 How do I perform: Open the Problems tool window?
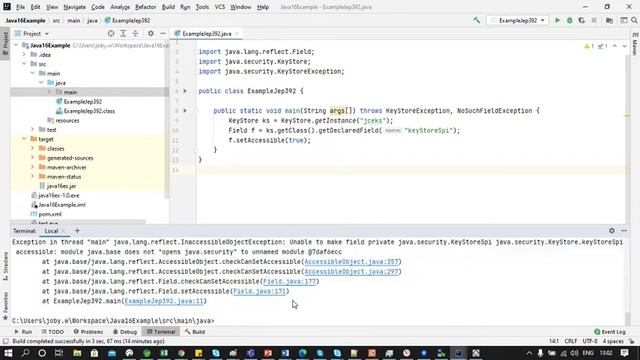tap(88, 332)
